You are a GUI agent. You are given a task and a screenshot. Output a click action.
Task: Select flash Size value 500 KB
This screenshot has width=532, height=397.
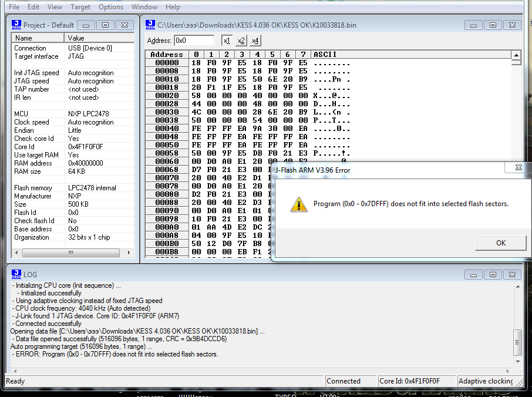[78, 204]
